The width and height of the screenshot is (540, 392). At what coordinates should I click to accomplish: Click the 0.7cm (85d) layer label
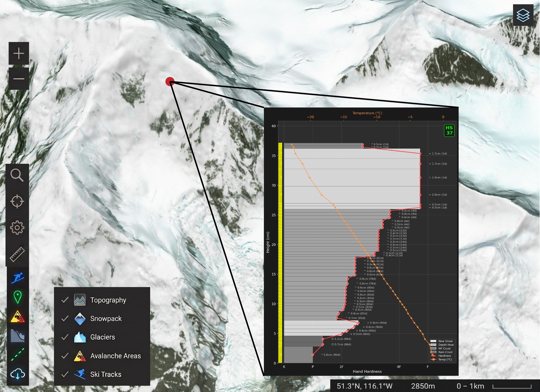pos(355,318)
